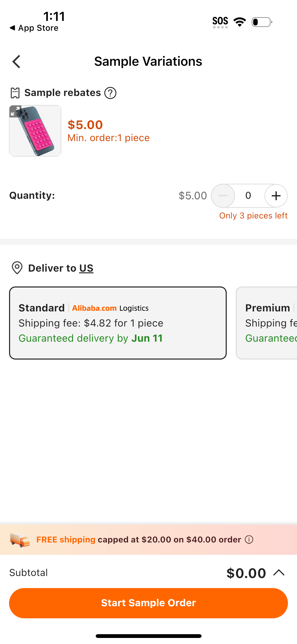
Task: Tap the FREE shipping banner text
Action: [139, 539]
